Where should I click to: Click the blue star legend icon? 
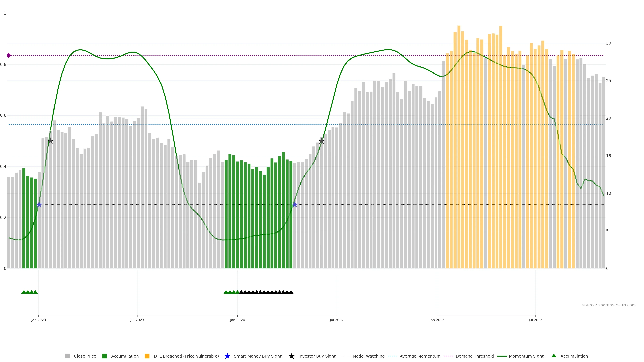click(227, 356)
